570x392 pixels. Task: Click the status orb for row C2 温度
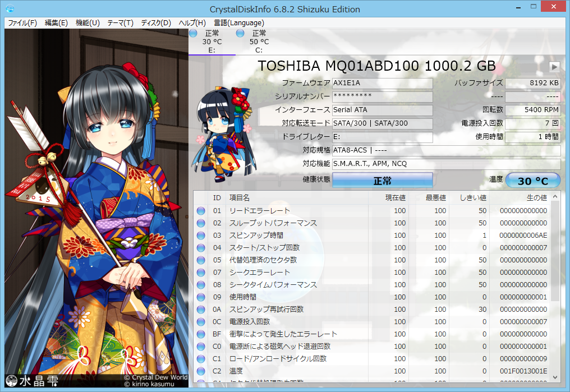pos(201,371)
